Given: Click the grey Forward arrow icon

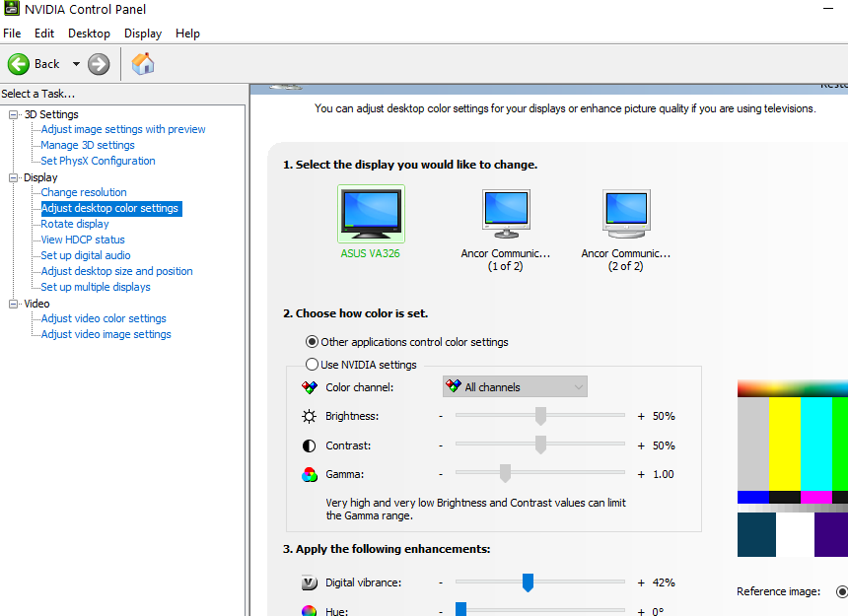Looking at the screenshot, I should click(99, 64).
